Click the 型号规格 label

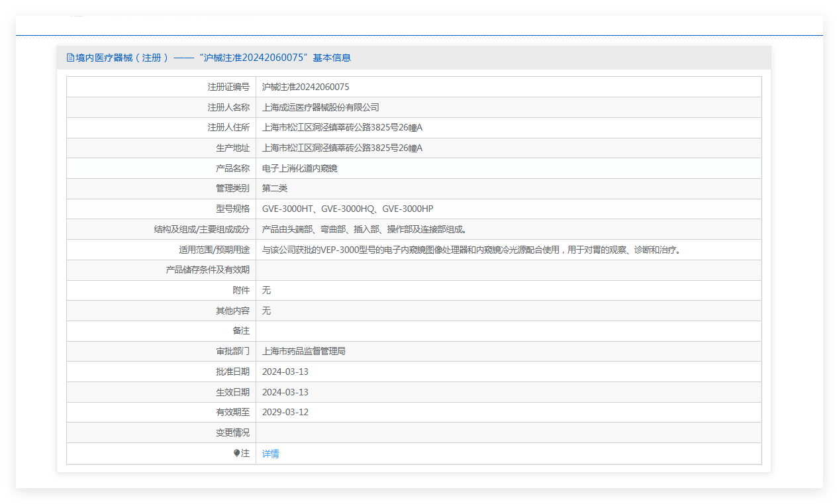point(232,209)
